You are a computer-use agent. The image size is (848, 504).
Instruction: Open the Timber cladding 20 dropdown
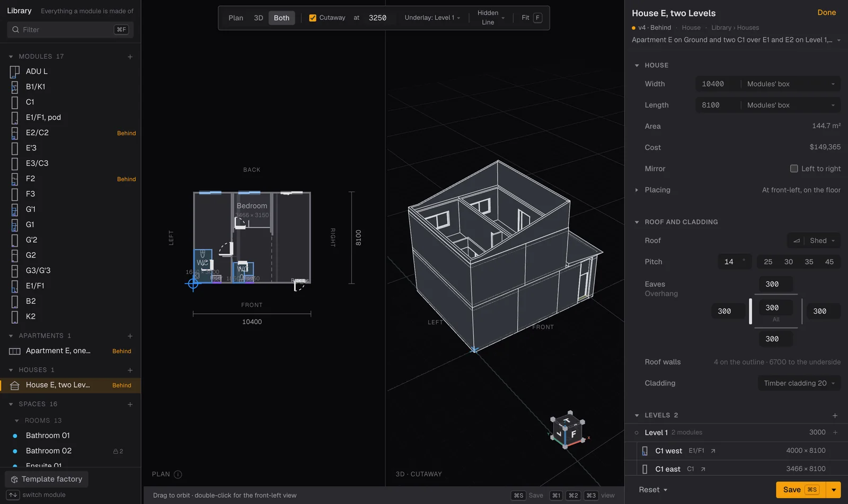[799, 383]
